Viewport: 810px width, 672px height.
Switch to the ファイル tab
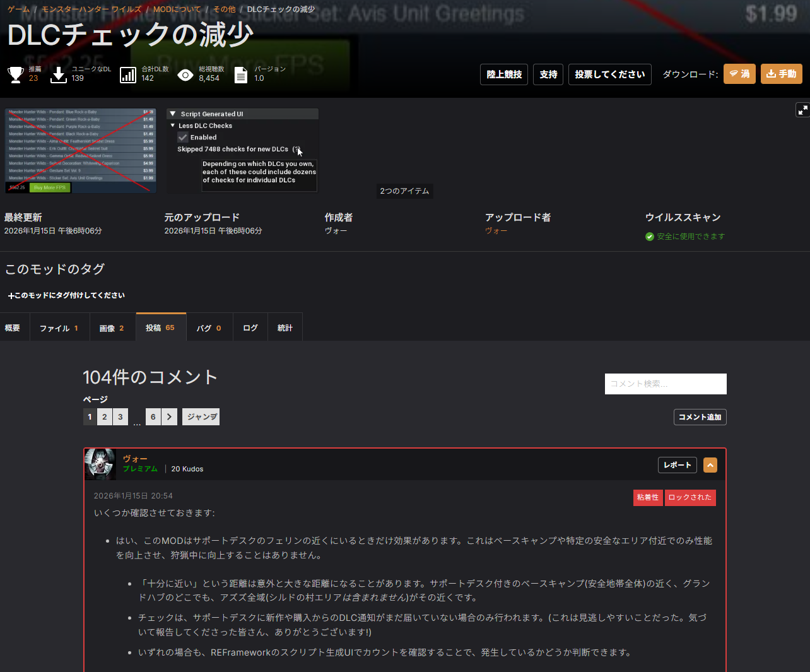59,328
